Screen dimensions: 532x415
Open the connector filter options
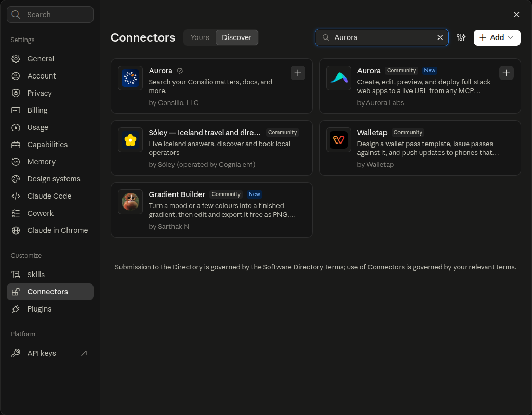(x=461, y=37)
